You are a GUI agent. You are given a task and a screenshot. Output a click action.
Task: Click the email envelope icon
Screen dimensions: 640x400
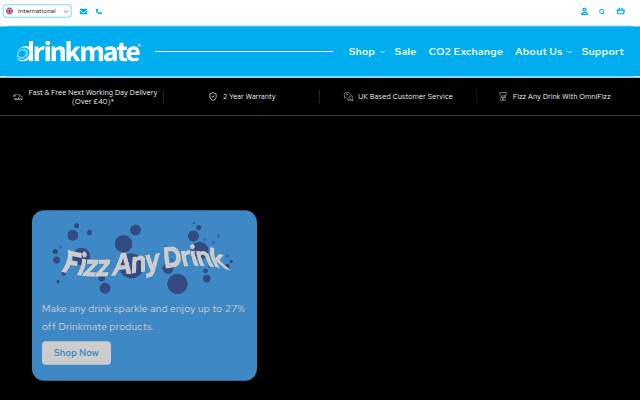[x=84, y=11]
